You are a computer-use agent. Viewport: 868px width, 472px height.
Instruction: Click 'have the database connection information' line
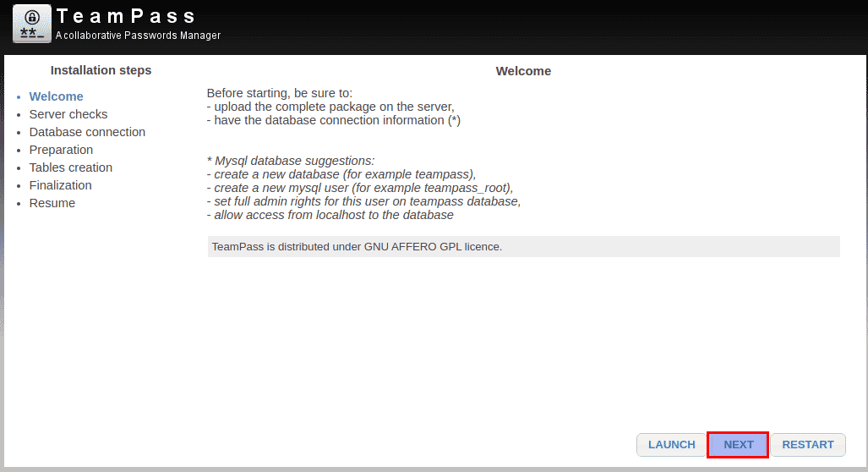click(x=333, y=120)
